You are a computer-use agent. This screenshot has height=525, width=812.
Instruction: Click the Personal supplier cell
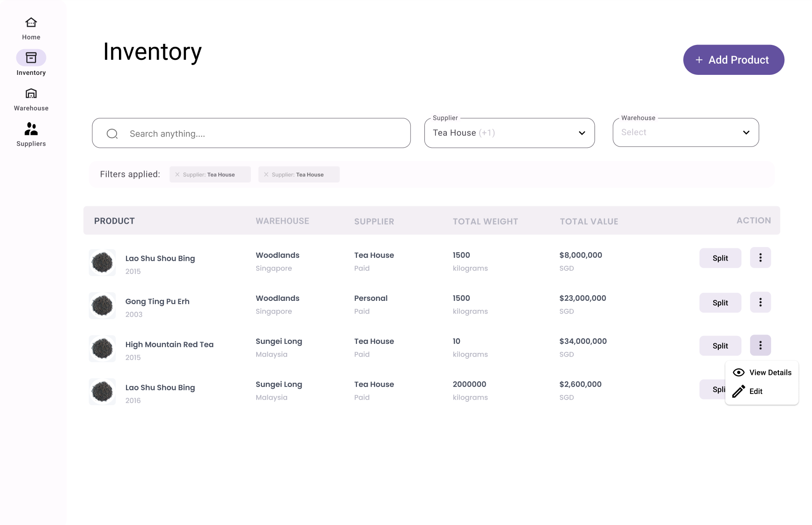click(371, 298)
